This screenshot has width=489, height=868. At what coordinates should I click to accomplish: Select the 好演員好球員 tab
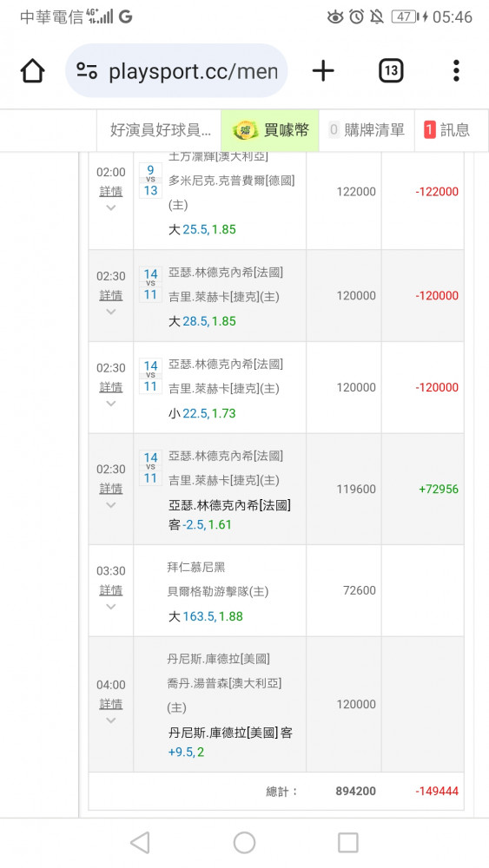tap(160, 130)
